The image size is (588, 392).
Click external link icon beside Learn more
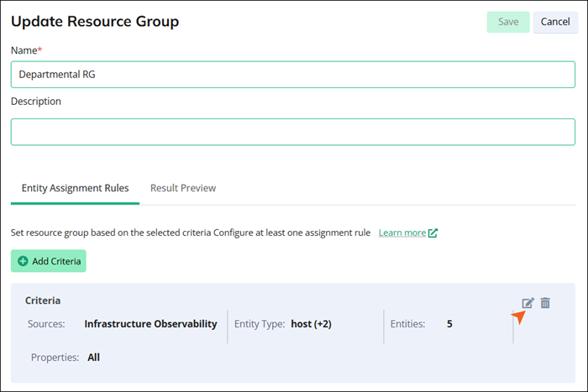(433, 233)
